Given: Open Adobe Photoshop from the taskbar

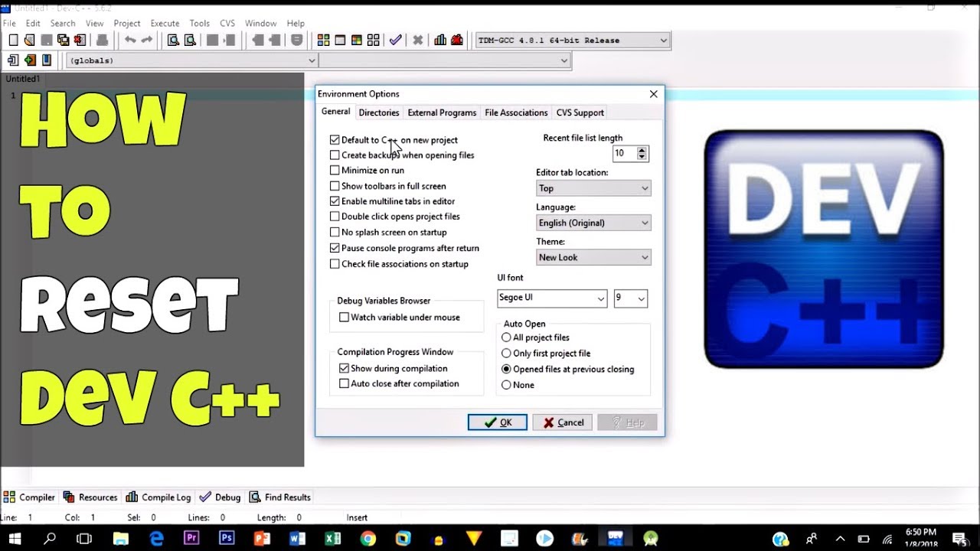Looking at the screenshot, I should click(227, 539).
